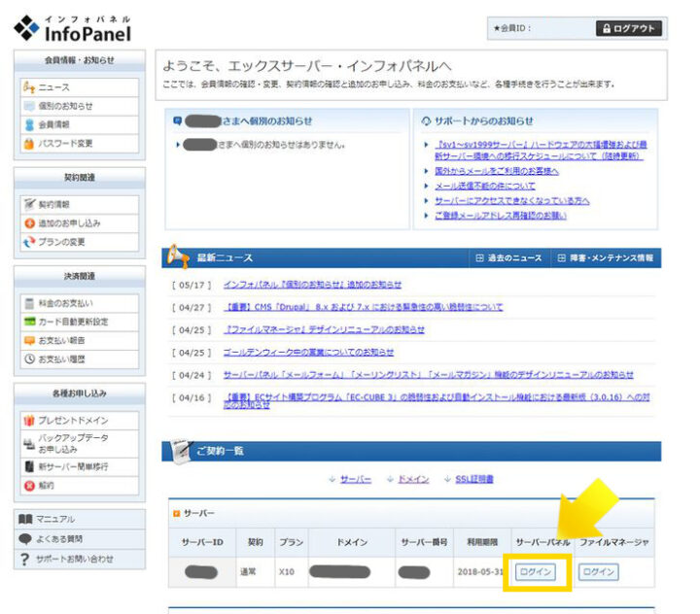The height and width of the screenshot is (614, 700).
Task: Click the icon next to 個別のお知らせ
Action: 29,106
